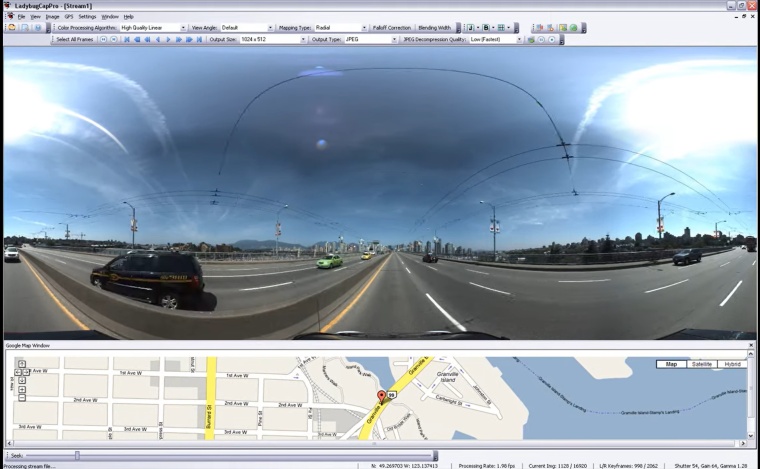
Task: Click the Seek slider track
Action: coord(250,456)
